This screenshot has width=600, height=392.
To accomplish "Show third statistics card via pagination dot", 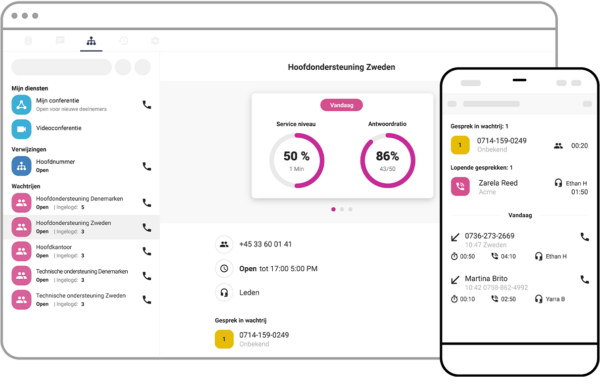I will [x=351, y=209].
